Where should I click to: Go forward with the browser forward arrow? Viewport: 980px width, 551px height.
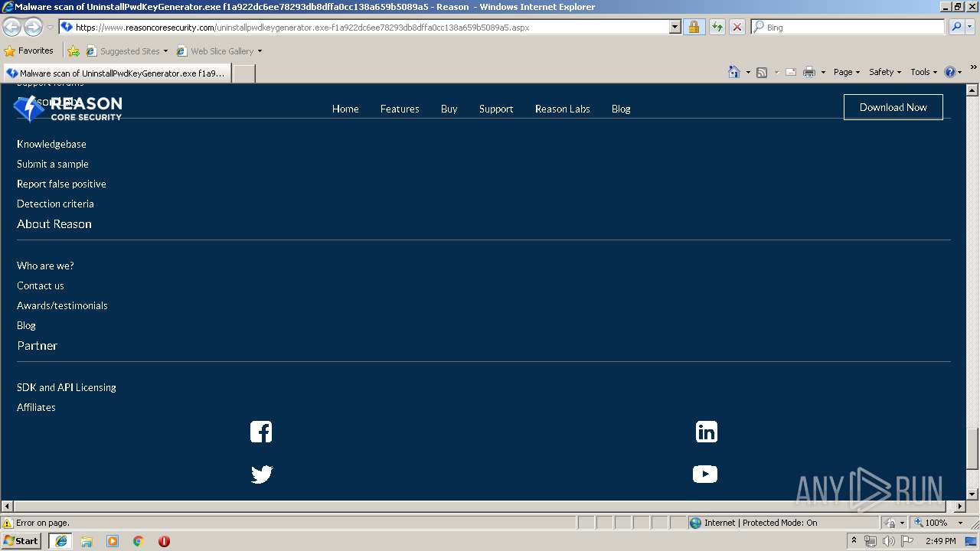click(x=33, y=28)
